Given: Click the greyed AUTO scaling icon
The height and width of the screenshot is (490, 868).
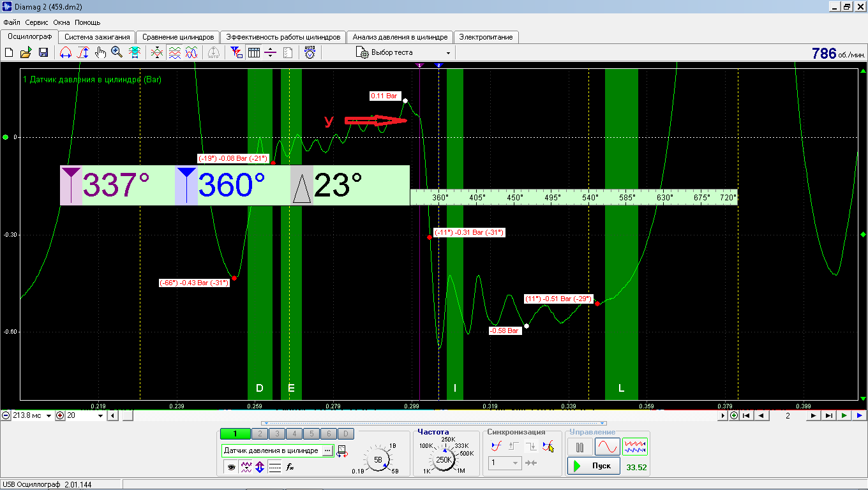Looking at the screenshot, I should coord(214,52).
